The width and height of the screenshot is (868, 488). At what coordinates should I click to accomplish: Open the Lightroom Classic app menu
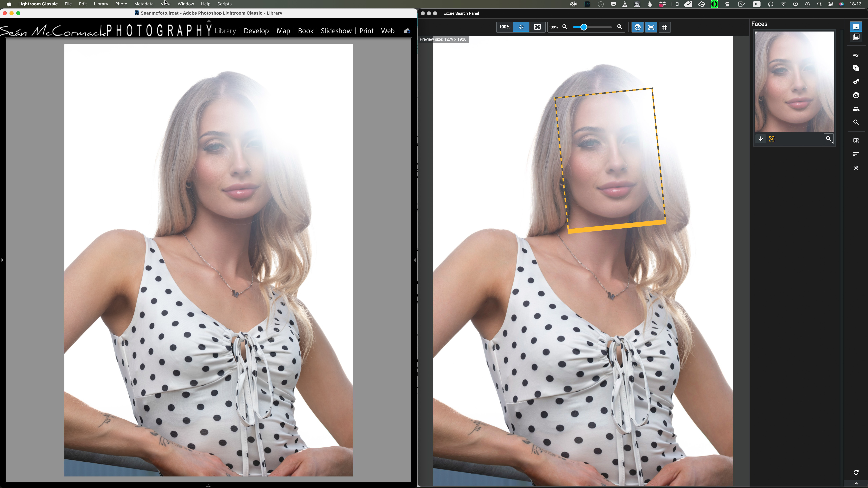38,4
